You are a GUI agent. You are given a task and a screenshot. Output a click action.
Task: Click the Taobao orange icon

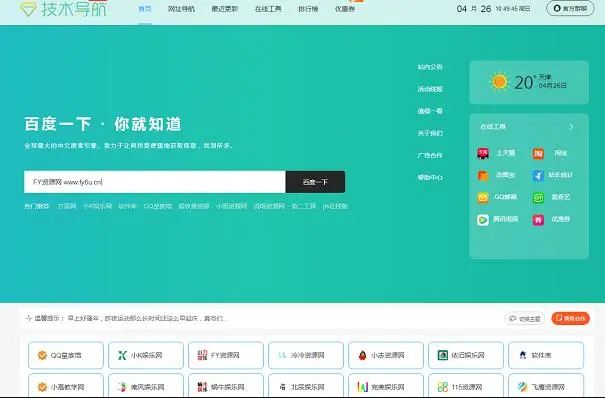[x=538, y=153]
